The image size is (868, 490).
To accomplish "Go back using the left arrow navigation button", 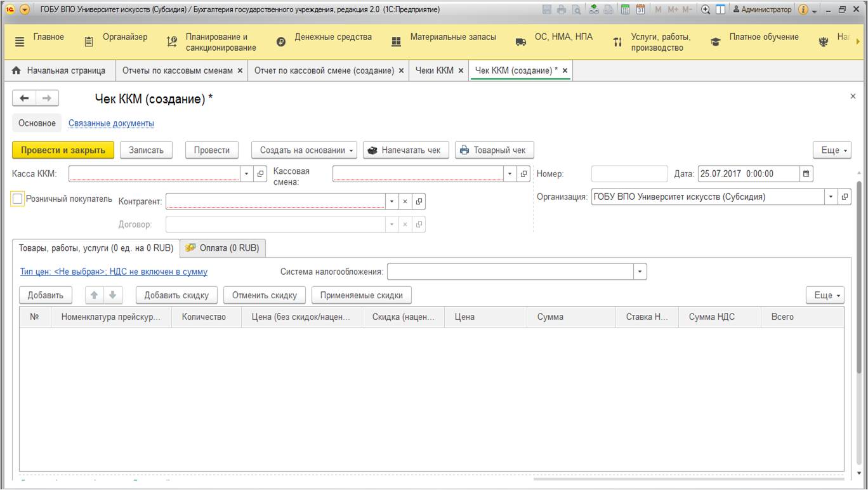I will [24, 98].
